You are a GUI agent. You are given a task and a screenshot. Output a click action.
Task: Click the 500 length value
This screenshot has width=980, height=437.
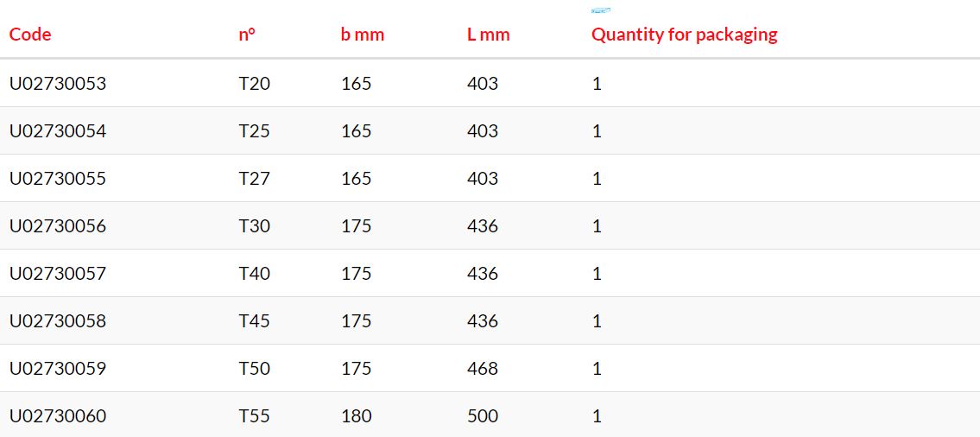pos(483,415)
